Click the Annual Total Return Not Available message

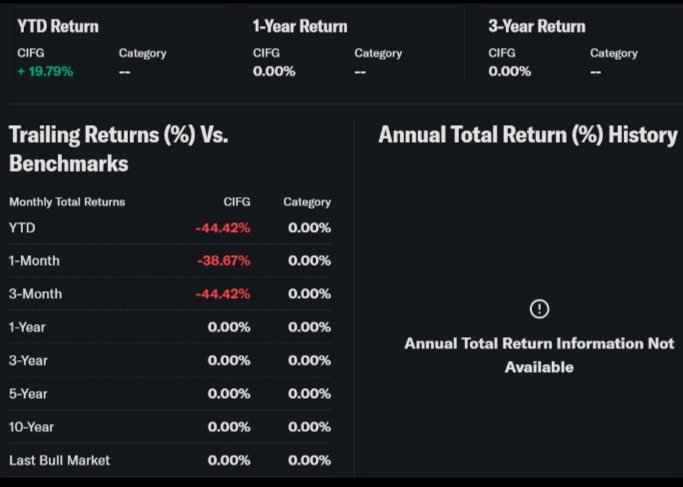(x=539, y=355)
